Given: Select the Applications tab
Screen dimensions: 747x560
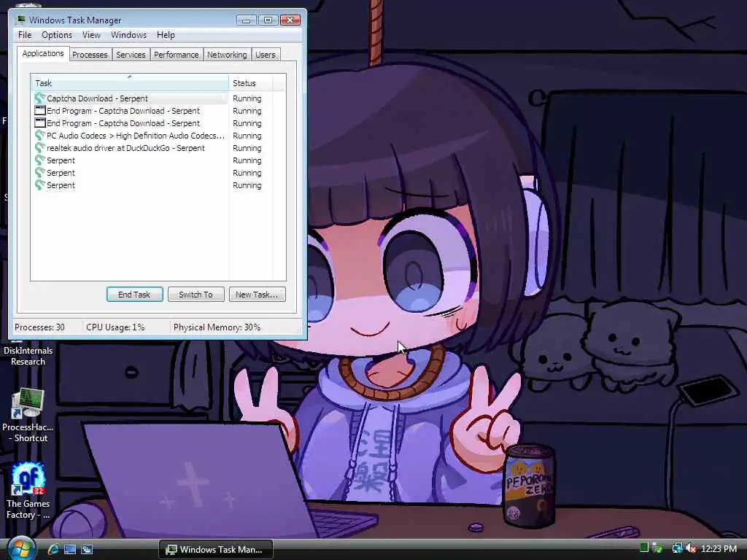Looking at the screenshot, I should point(43,53).
